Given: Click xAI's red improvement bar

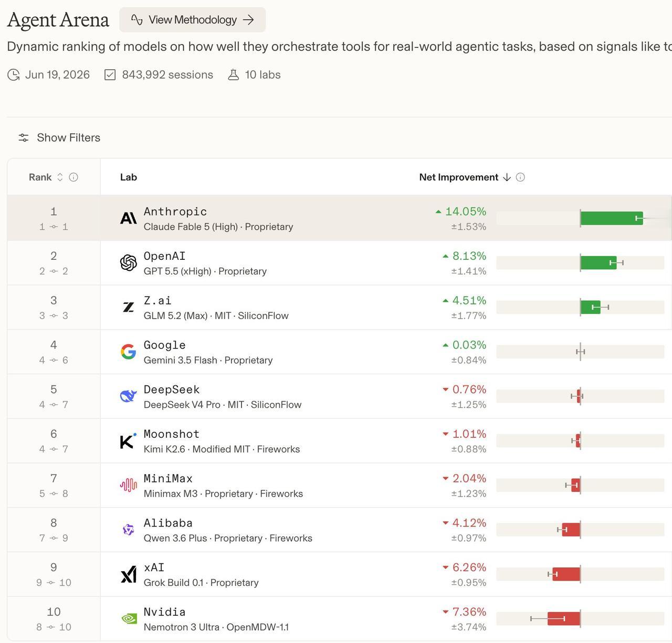Looking at the screenshot, I should 566,574.
